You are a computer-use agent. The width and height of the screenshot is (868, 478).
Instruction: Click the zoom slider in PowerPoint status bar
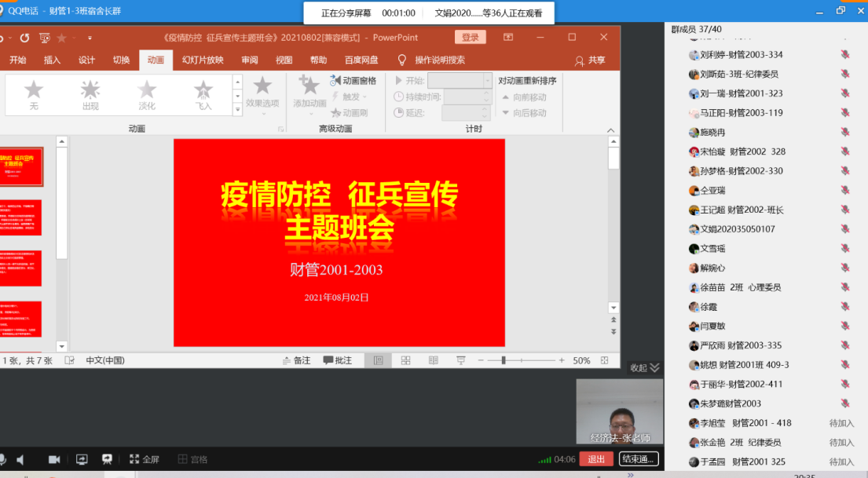point(503,360)
